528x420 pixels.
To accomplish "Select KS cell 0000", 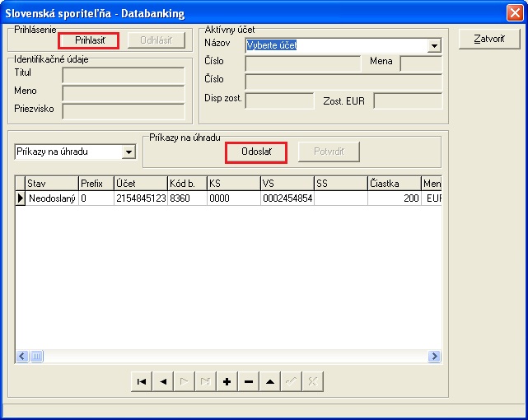I will pos(234,198).
